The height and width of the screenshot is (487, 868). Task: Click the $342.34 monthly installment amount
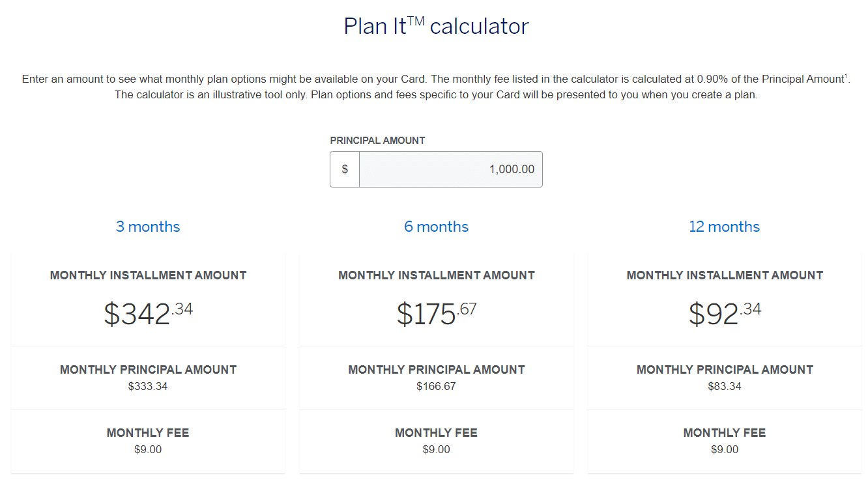pyautogui.click(x=148, y=314)
